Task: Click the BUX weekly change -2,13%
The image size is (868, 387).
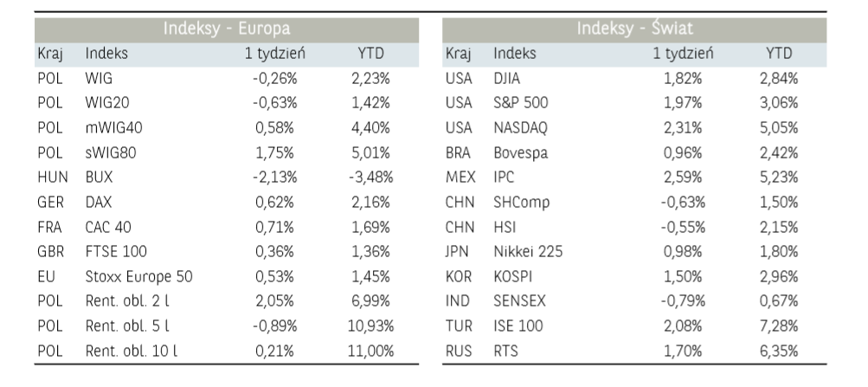Action: click(x=274, y=177)
